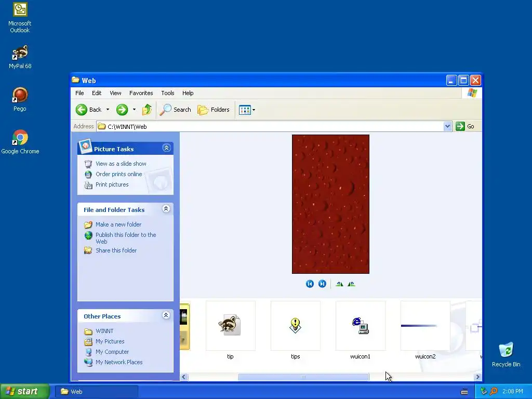Select the tip file thumbnail
The image size is (532, 399).
(x=230, y=326)
